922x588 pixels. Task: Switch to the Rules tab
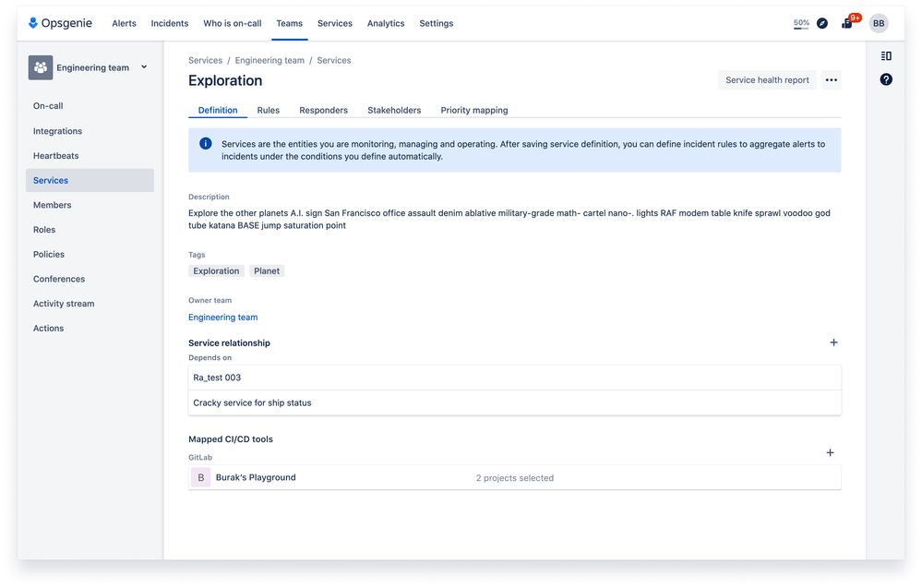click(269, 110)
